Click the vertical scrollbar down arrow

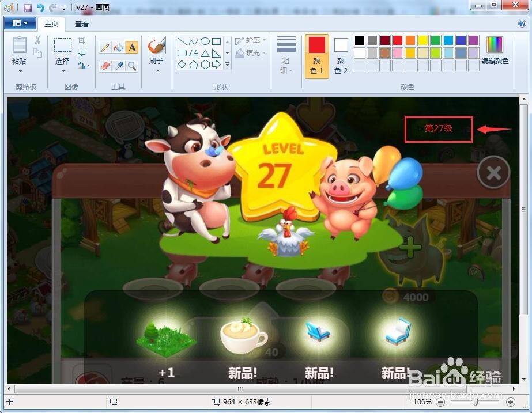tap(523, 380)
